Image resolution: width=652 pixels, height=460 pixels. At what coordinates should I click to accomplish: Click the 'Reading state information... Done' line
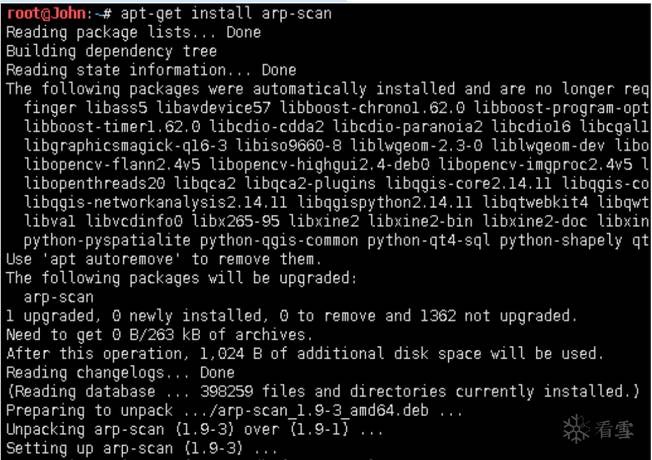coord(150,71)
